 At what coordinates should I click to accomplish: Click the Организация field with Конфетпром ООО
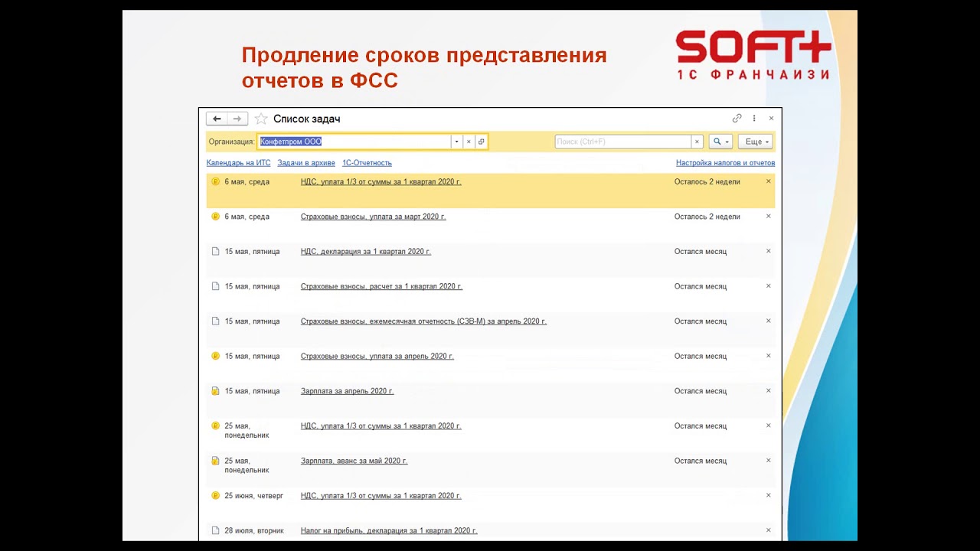coord(354,142)
